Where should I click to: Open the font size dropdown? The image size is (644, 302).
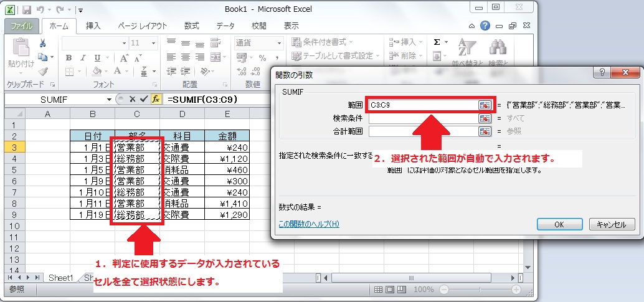(154, 43)
